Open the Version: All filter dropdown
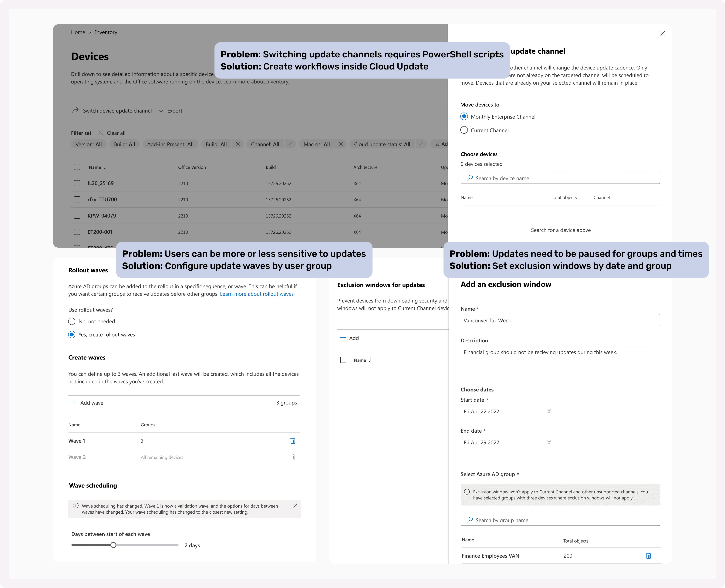The height and width of the screenshot is (588, 725). 88,144
